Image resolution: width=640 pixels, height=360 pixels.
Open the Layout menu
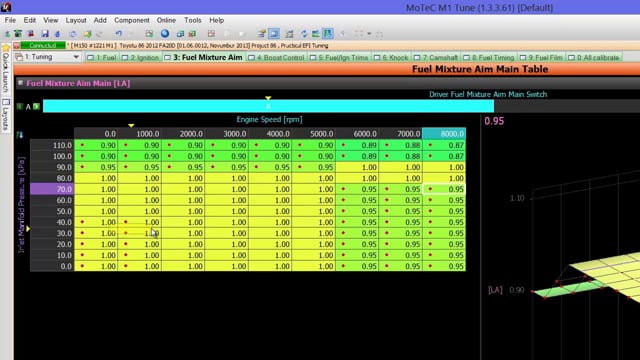[x=76, y=20]
